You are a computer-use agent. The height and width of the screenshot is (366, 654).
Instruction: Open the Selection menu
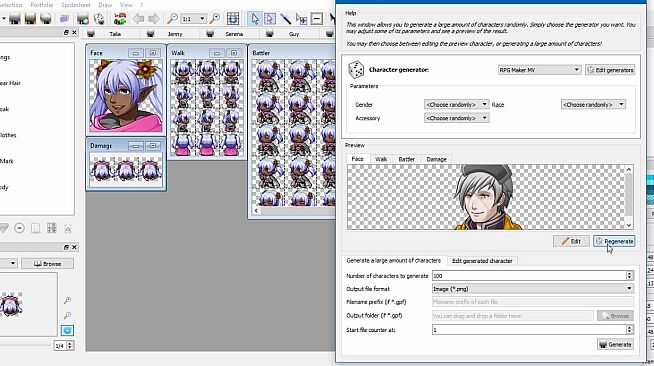tap(11, 5)
